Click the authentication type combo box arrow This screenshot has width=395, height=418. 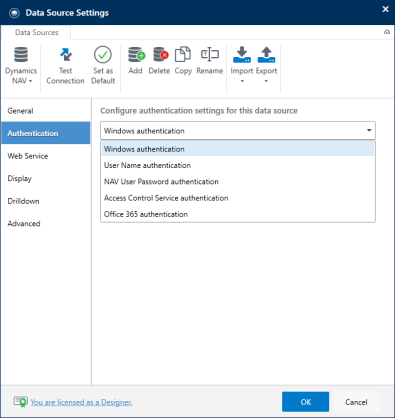pyautogui.click(x=369, y=130)
